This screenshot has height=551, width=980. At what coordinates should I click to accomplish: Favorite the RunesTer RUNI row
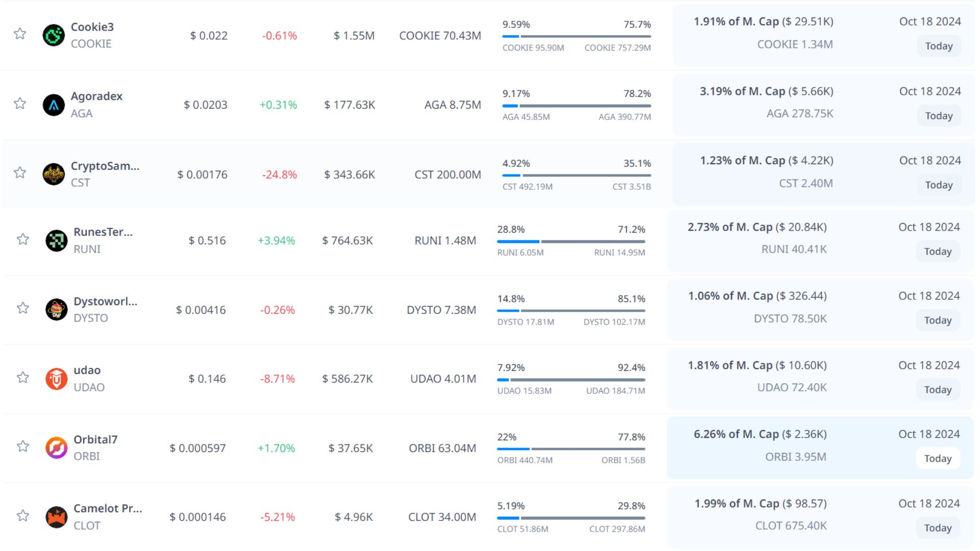pyautogui.click(x=23, y=239)
